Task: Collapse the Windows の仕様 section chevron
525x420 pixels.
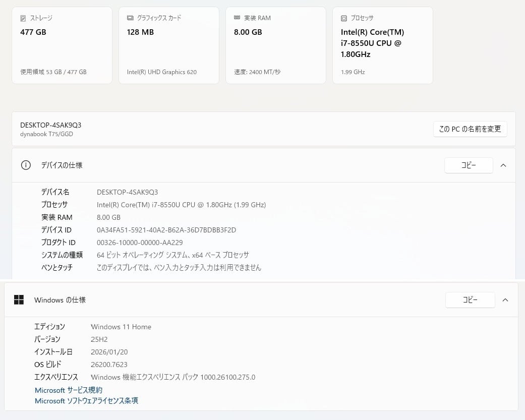Action: [505, 300]
